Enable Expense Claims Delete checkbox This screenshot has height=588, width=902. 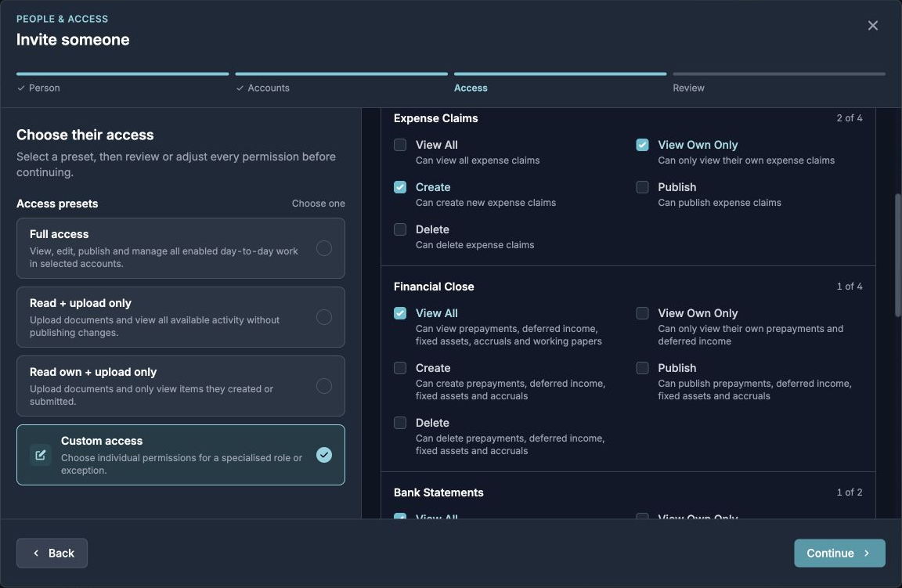(x=400, y=229)
